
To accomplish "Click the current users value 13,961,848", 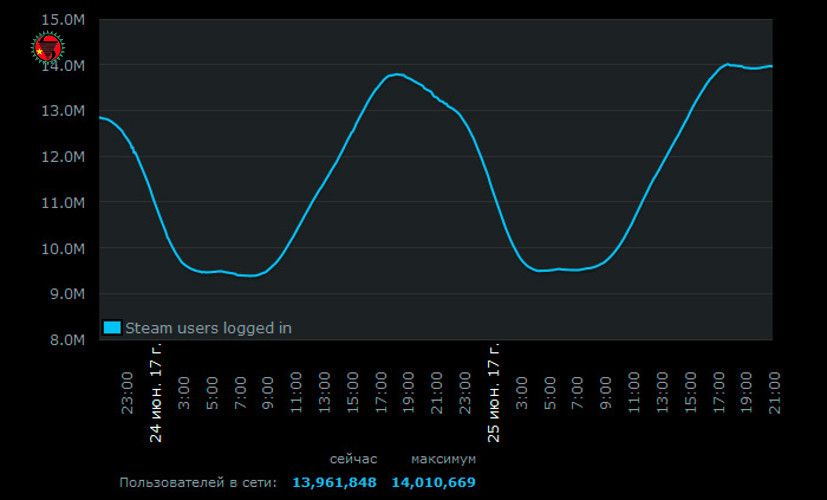I will (x=334, y=482).
